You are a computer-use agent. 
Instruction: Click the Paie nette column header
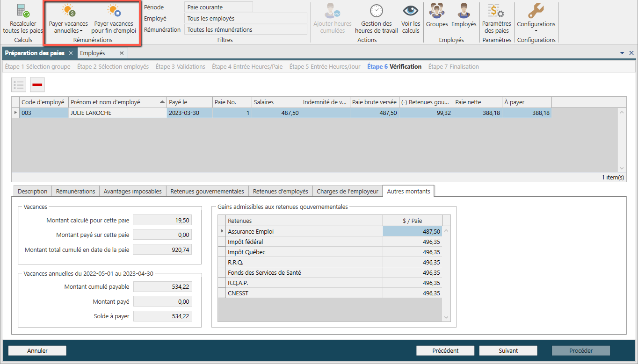click(477, 102)
